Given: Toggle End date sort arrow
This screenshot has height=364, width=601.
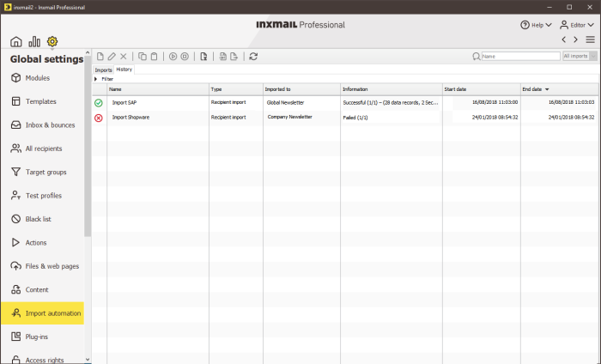Looking at the screenshot, I should coord(547,89).
